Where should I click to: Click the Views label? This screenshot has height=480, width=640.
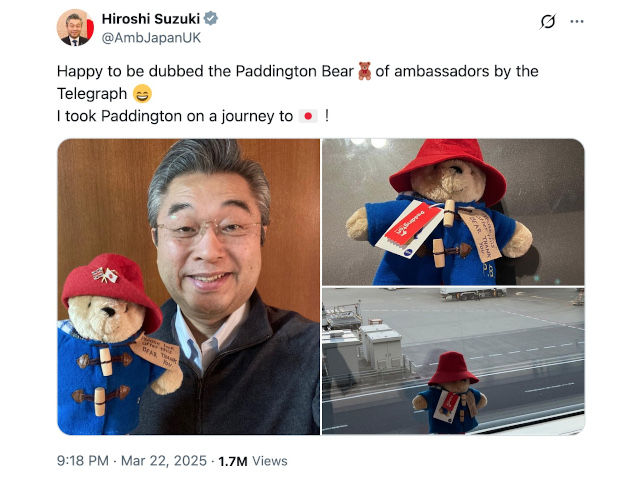coord(269,461)
